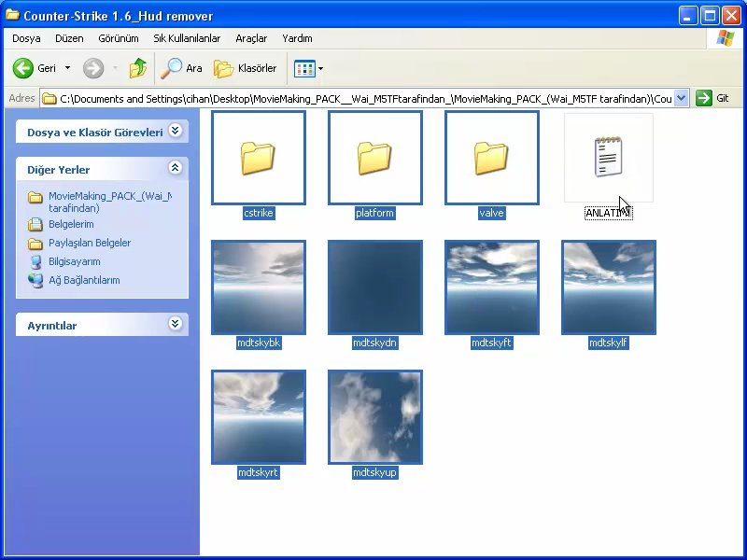This screenshot has width=747, height=560.
Task: Click the Windows flag logo
Action: [x=726, y=38]
